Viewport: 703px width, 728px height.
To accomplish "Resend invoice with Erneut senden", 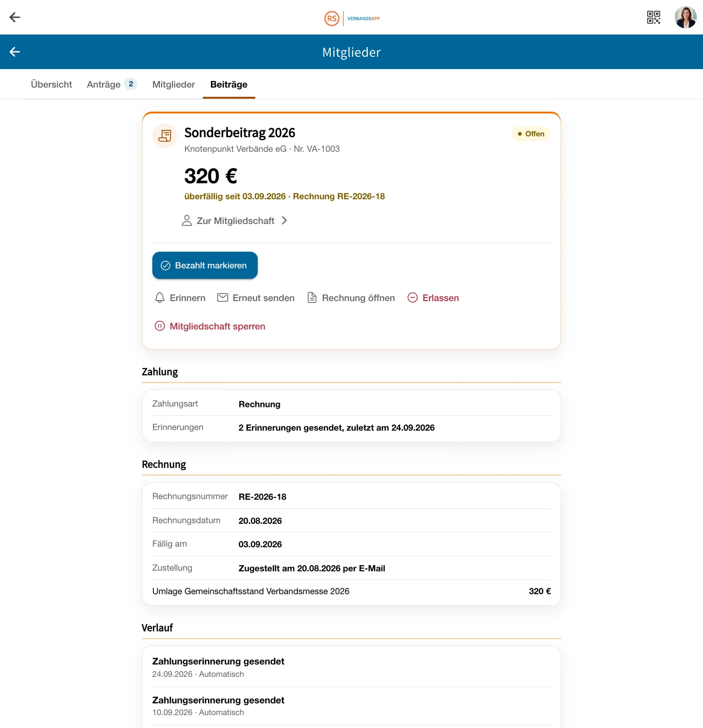I will point(256,298).
